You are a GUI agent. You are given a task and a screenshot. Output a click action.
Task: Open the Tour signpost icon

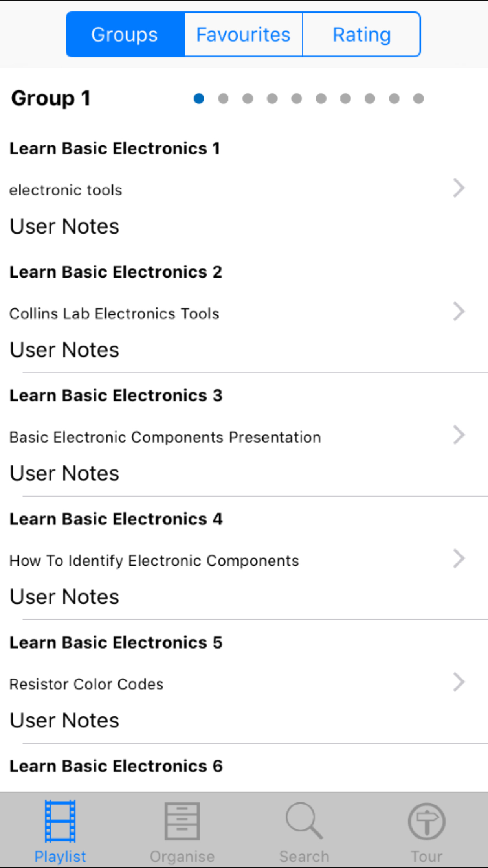click(x=426, y=822)
